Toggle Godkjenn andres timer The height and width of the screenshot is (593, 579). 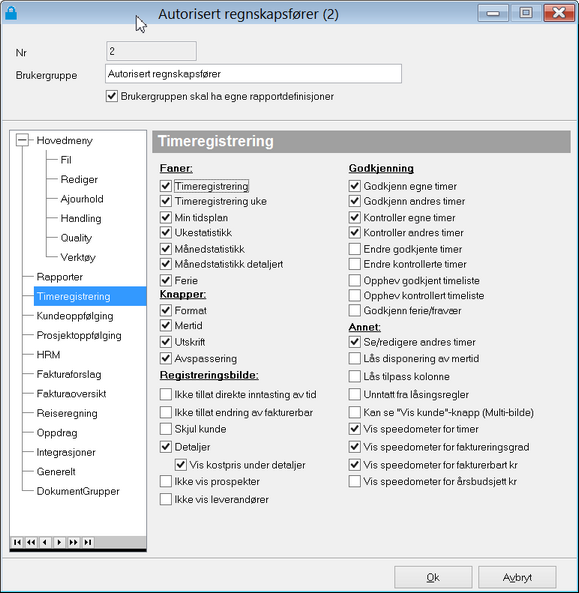pyautogui.click(x=354, y=201)
